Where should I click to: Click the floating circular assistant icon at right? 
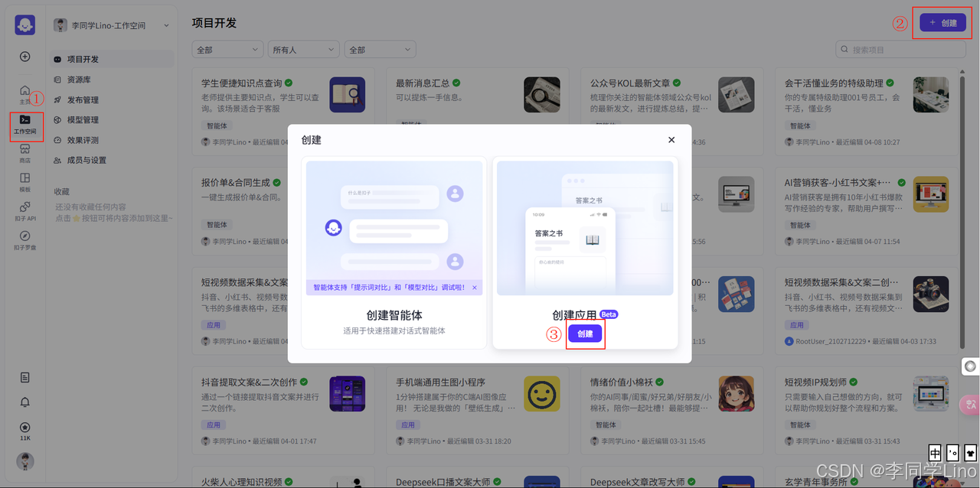coord(970,366)
